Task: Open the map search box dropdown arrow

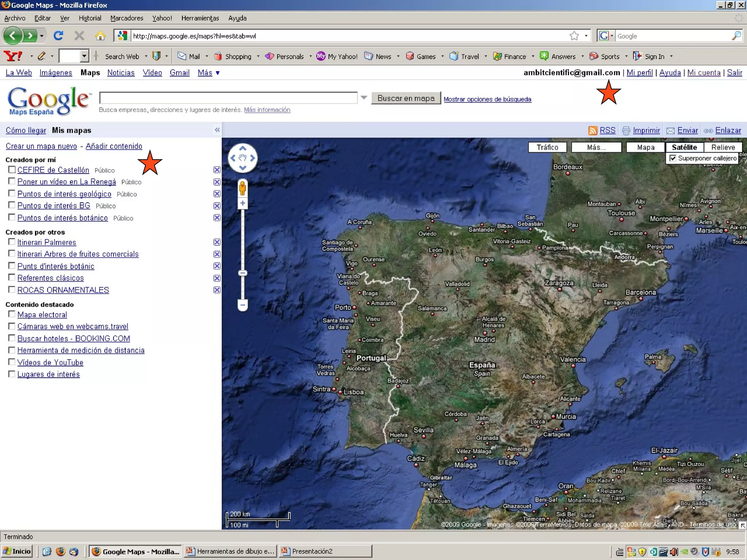Action: [364, 98]
